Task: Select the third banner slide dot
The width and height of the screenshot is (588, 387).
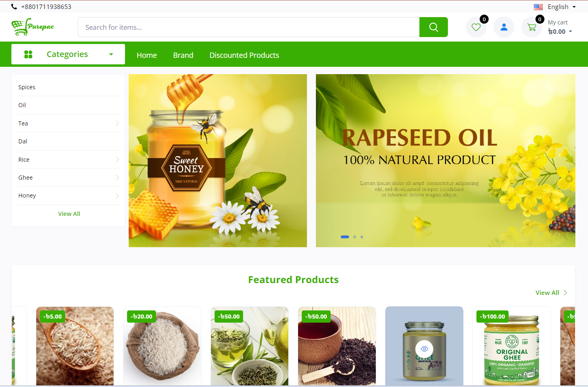Action: tap(362, 237)
